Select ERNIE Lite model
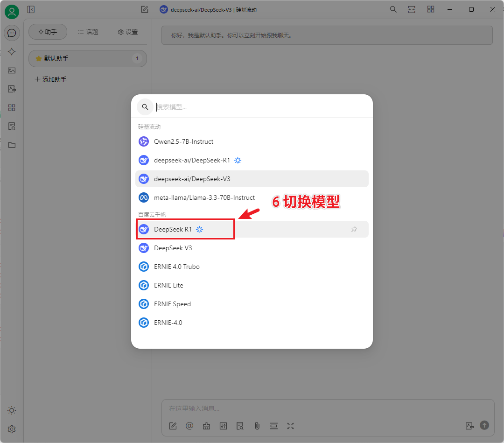The image size is (504, 443). [x=252, y=285]
